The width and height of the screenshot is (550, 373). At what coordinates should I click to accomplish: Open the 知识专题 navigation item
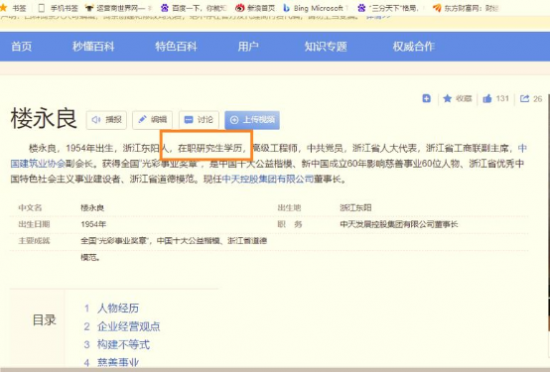point(326,46)
